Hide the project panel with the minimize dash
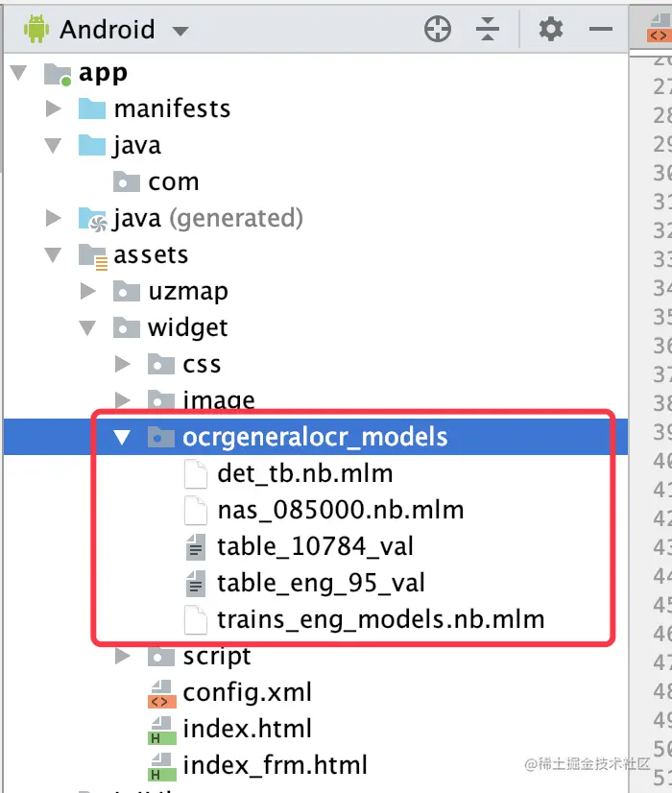 pyautogui.click(x=601, y=30)
